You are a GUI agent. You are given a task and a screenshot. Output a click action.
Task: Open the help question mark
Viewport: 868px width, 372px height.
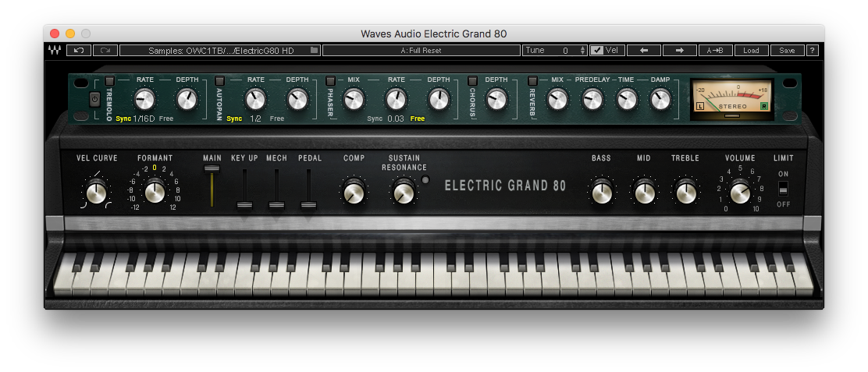(x=812, y=50)
